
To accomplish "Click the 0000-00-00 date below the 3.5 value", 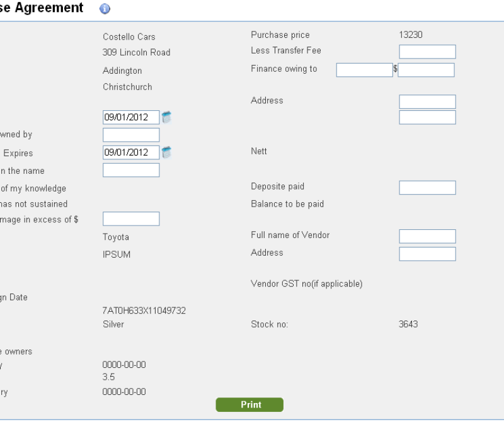I will (124, 392).
